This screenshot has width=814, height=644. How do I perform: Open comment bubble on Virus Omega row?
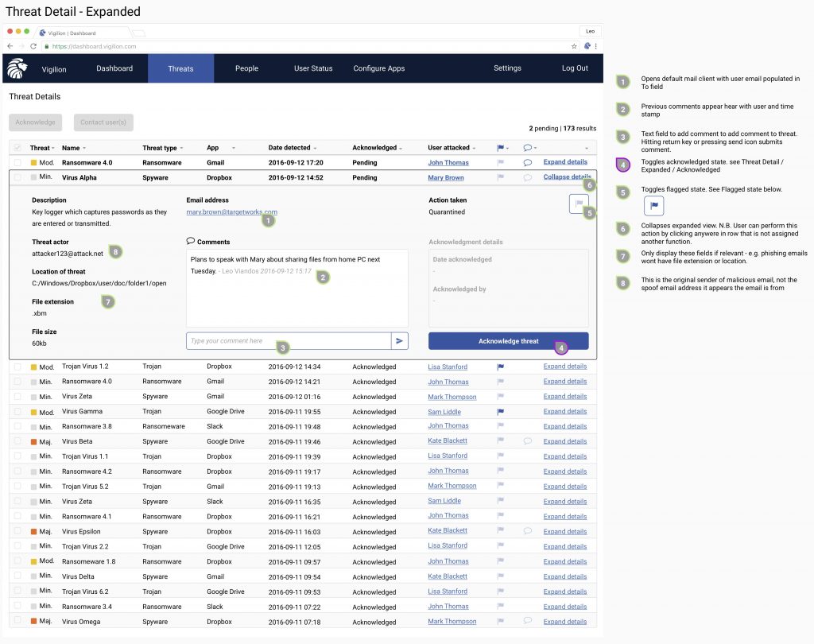coord(527,621)
